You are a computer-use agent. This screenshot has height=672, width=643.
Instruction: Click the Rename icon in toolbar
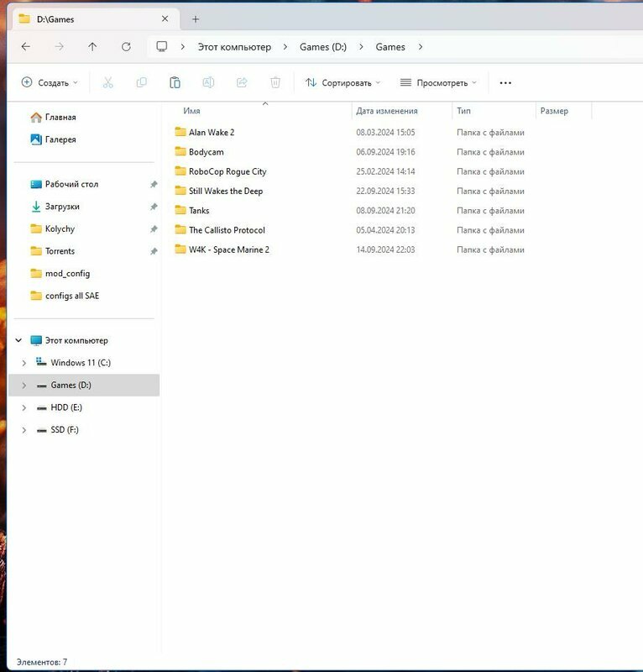point(208,82)
